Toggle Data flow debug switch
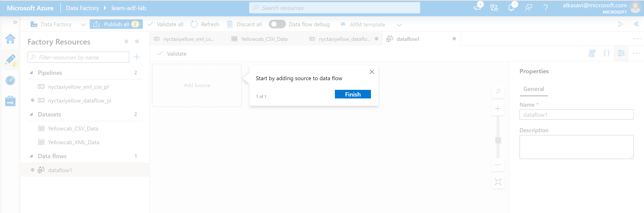 coord(277,24)
